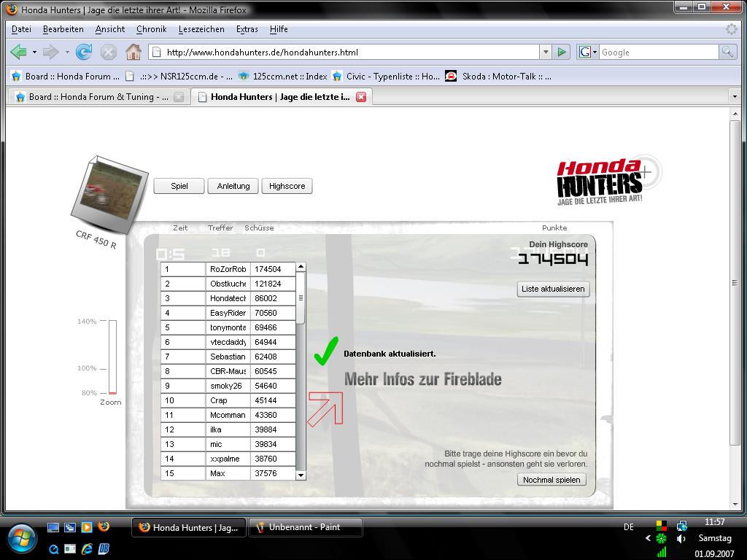Click the Show Desktop quick launch icon
This screenshot has width=747, height=560.
[53, 527]
